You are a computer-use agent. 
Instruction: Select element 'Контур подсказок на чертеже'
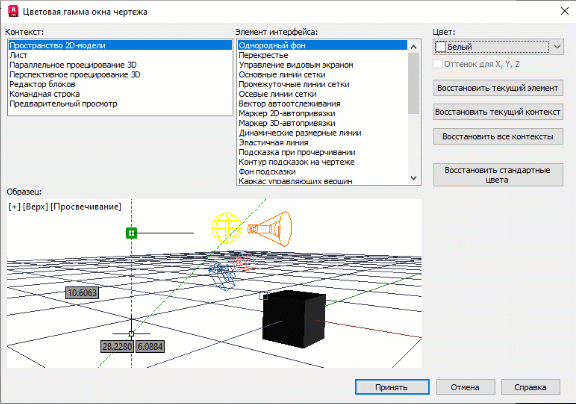point(322,162)
